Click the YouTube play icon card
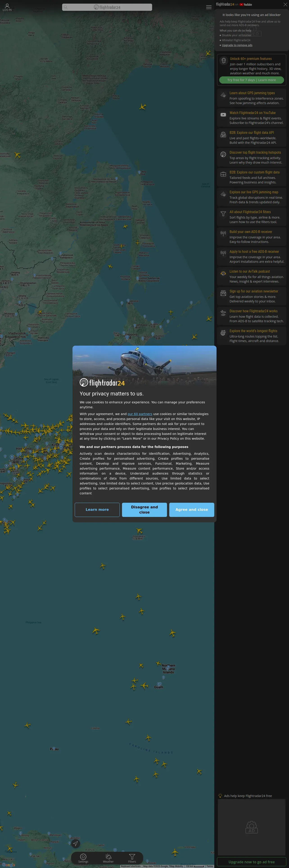Screen dimensions: 289x868 click(x=223, y=115)
